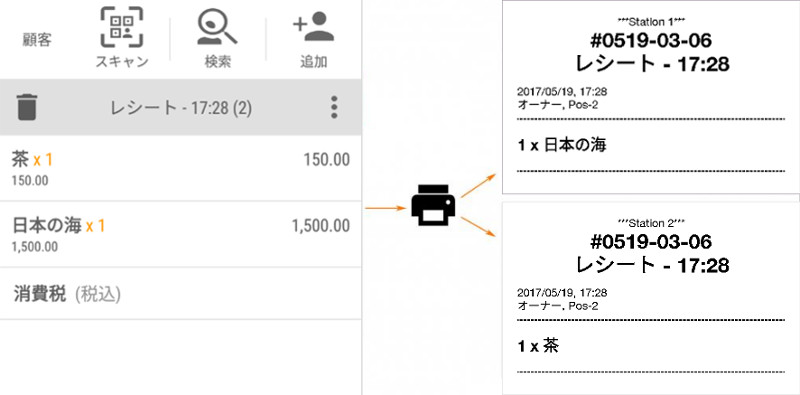
Task: Select Station 1 printed ticket preview
Action: pyautogui.click(x=651, y=97)
